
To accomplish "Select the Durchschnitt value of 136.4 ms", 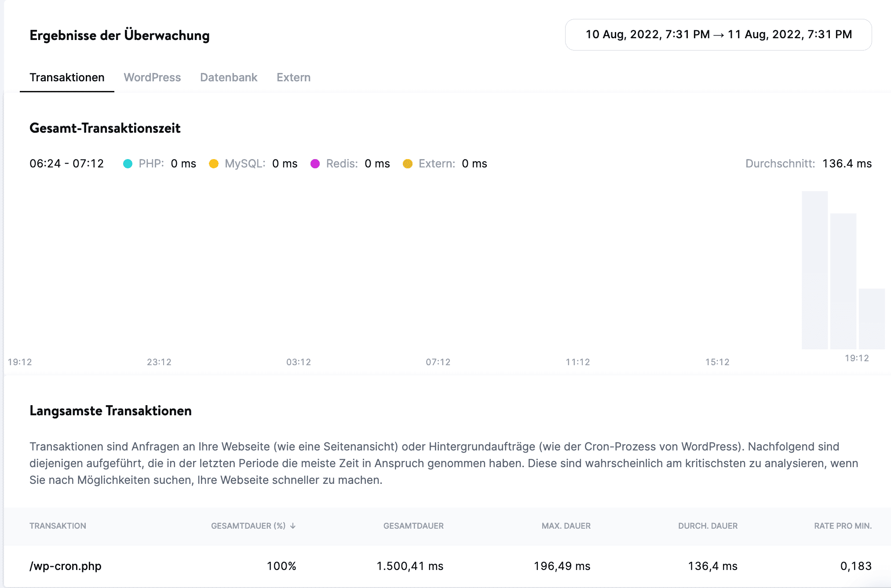I will (847, 163).
